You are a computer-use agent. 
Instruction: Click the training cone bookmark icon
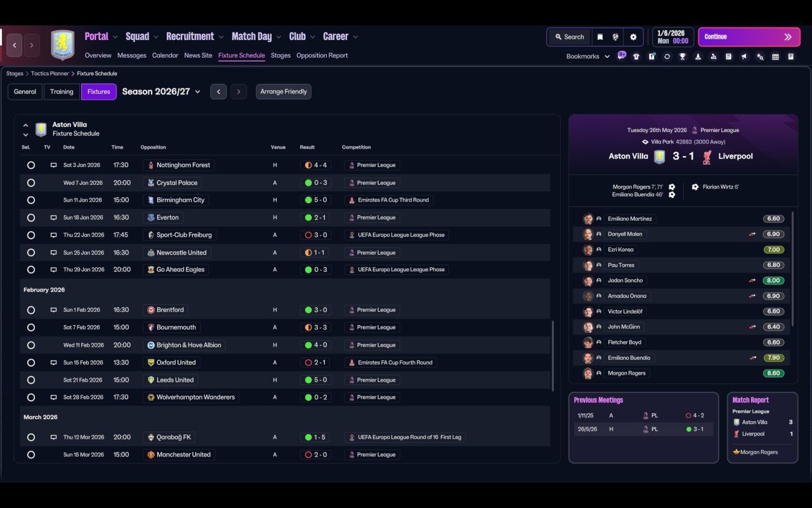(x=698, y=57)
